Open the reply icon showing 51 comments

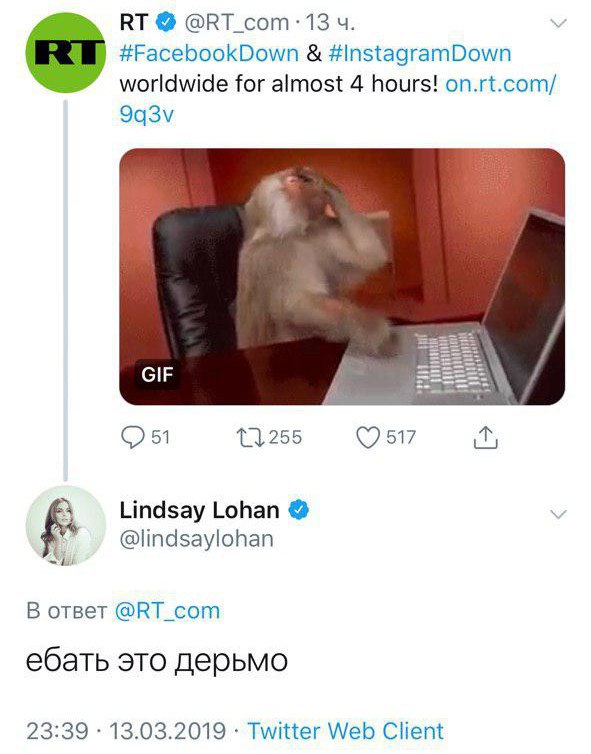132,438
